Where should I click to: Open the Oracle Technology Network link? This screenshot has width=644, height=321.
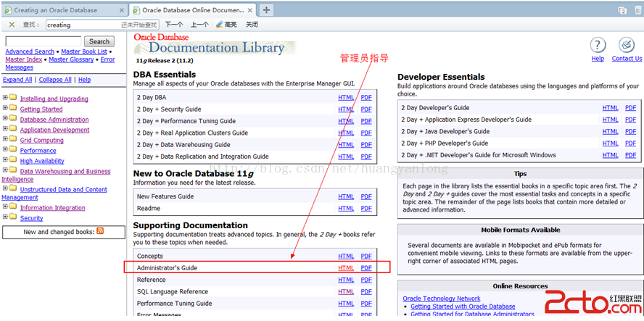442,299
